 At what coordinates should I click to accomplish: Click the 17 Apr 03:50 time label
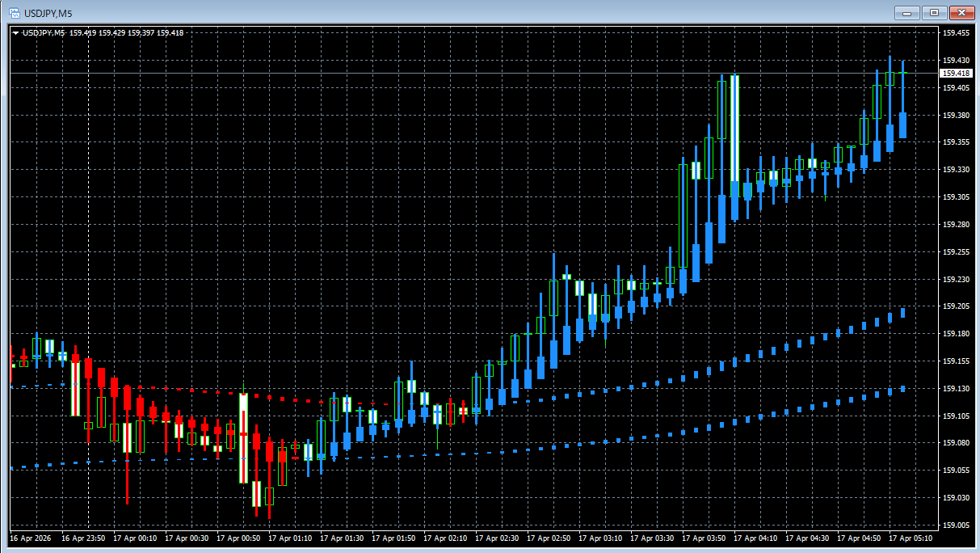[x=704, y=538]
